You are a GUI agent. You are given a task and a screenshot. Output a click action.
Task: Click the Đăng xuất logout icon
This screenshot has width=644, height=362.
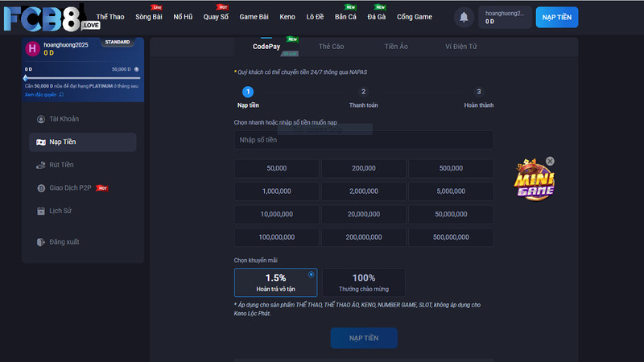[x=41, y=242]
